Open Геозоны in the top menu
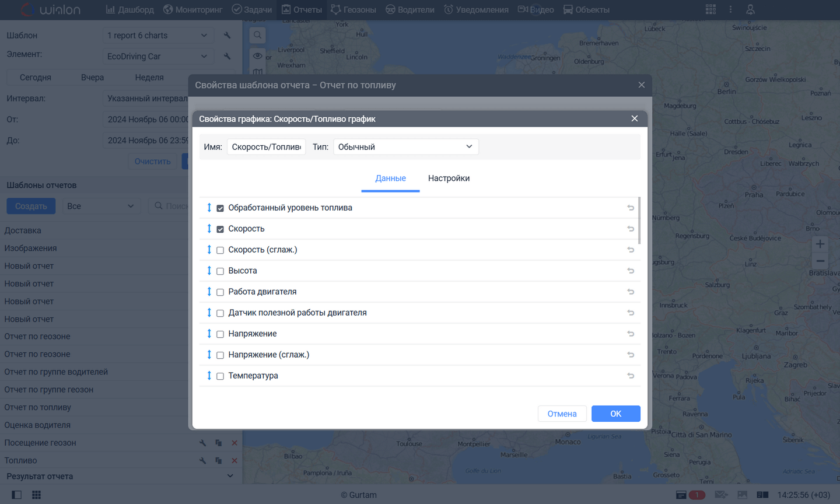 353,9
